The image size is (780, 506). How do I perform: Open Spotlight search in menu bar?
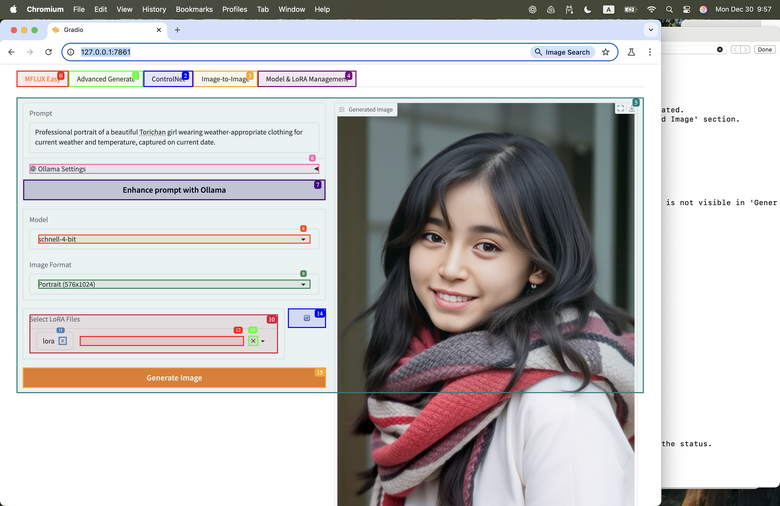pos(669,9)
